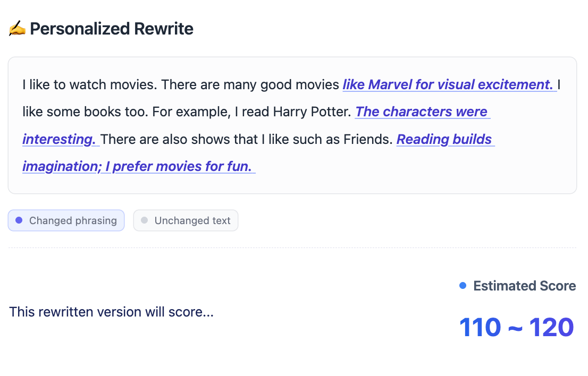Click purple dot in Changed phrasing chip
Screen dimensions: 588x376
pos(19,220)
